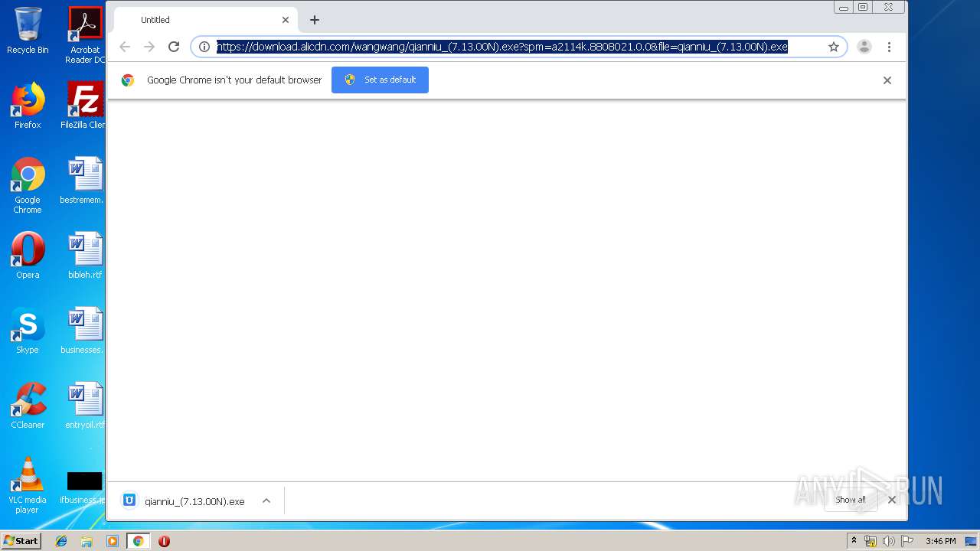Click the 3:46 PM clock
The image size is (980, 551).
(940, 541)
